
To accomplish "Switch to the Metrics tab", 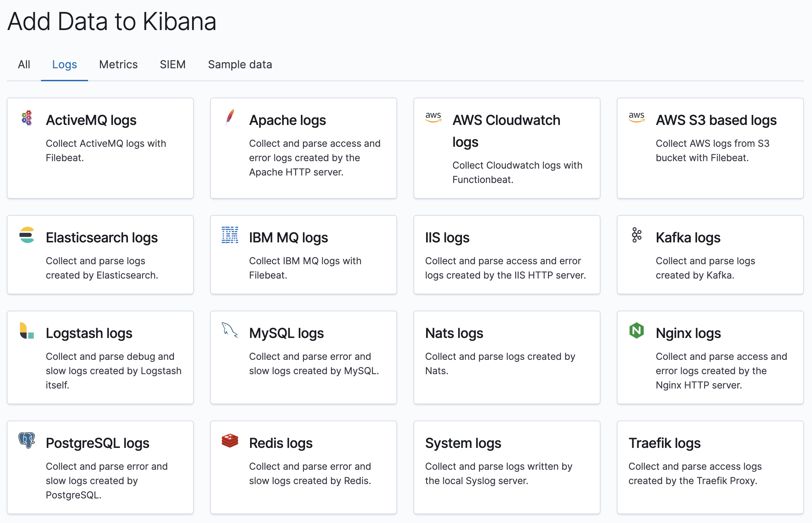I will pos(118,64).
